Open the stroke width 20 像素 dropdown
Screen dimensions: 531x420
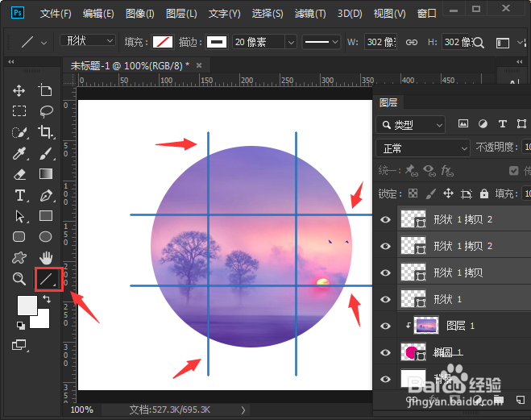point(291,43)
